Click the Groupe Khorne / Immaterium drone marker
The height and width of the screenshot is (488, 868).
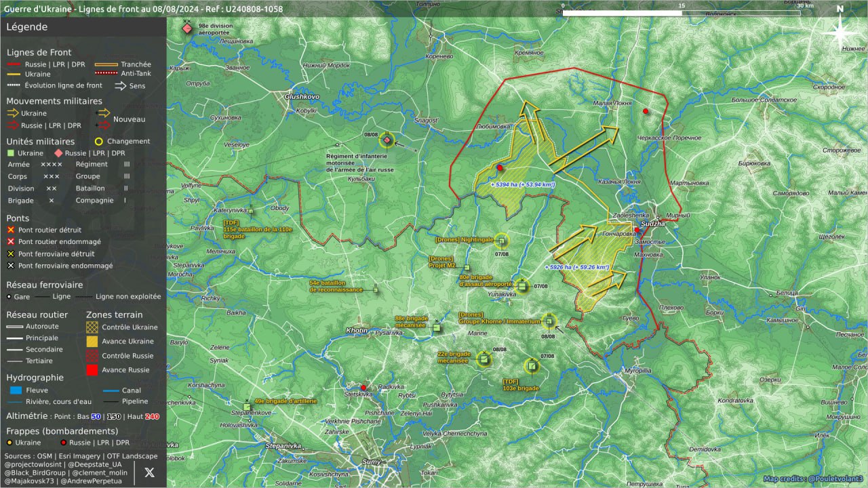click(x=549, y=321)
